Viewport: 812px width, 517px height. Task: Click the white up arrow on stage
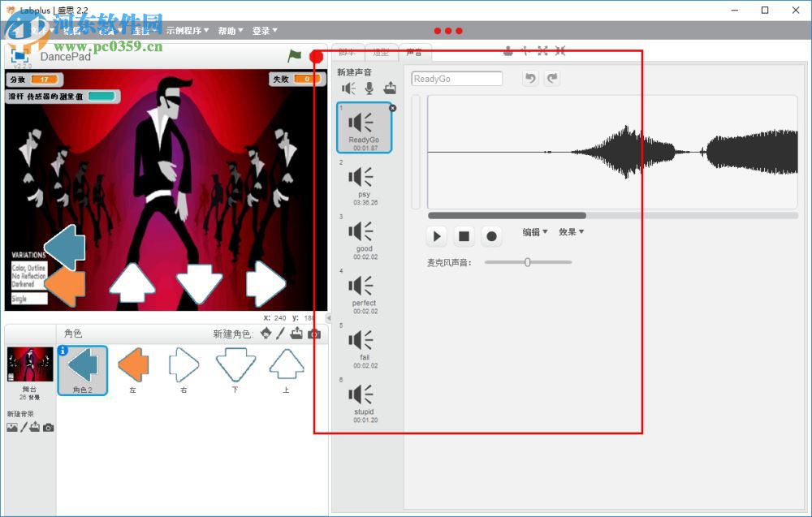pos(132,282)
